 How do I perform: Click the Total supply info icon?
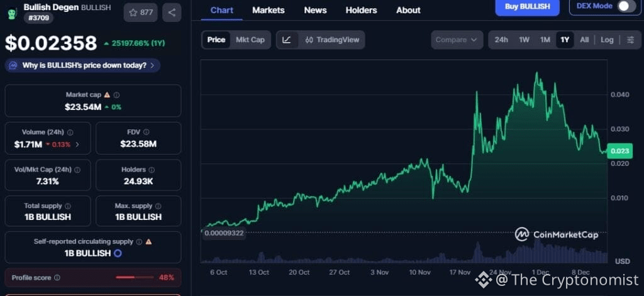click(x=68, y=206)
